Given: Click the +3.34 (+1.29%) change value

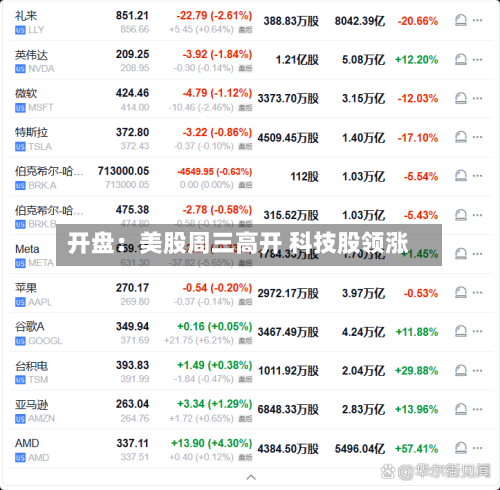Looking at the screenshot, I should pyautogui.click(x=214, y=404).
